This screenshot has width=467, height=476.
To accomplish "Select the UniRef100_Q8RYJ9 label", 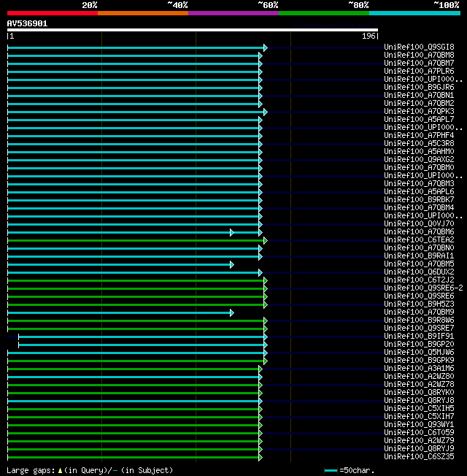I will (x=419, y=449).
